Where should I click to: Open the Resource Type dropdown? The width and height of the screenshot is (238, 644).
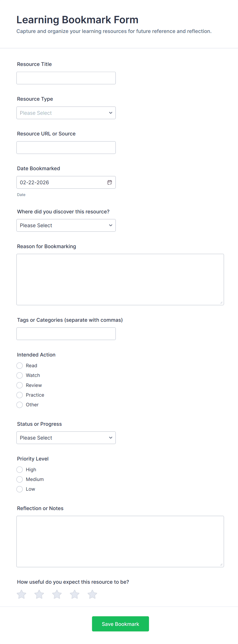tap(66, 113)
